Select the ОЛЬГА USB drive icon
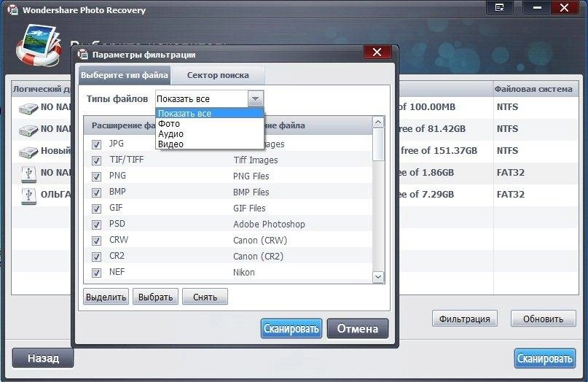 [x=29, y=196]
